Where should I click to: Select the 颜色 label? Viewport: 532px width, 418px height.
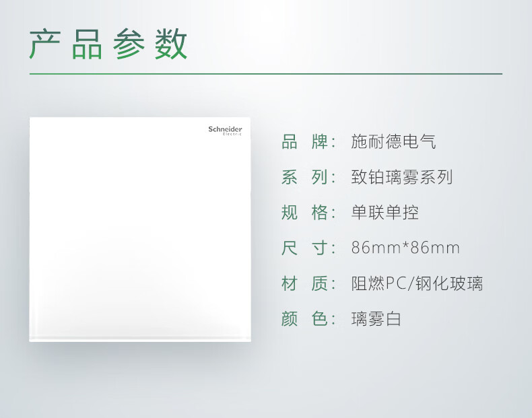coord(308,318)
